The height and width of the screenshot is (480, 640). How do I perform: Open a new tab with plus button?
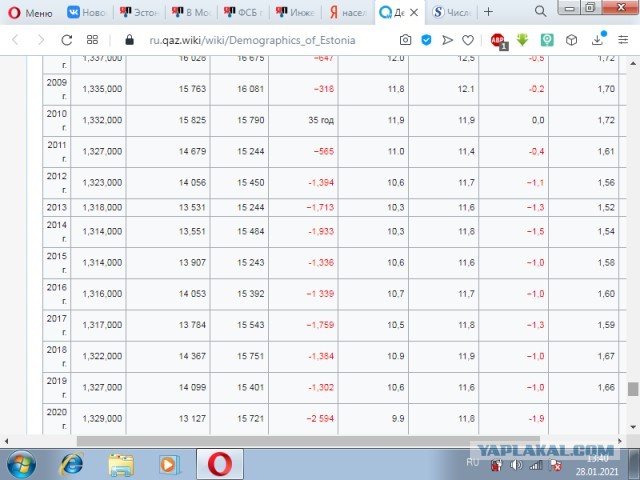pos(488,12)
